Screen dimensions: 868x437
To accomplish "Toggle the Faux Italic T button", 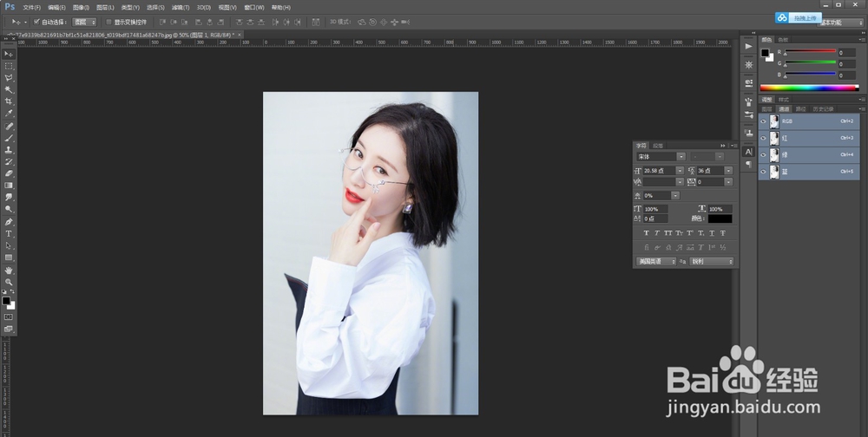I will 657,233.
